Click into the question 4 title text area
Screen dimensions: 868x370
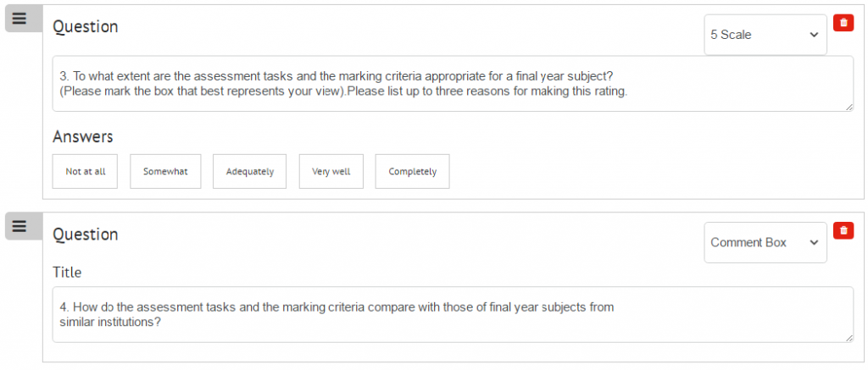(453, 315)
